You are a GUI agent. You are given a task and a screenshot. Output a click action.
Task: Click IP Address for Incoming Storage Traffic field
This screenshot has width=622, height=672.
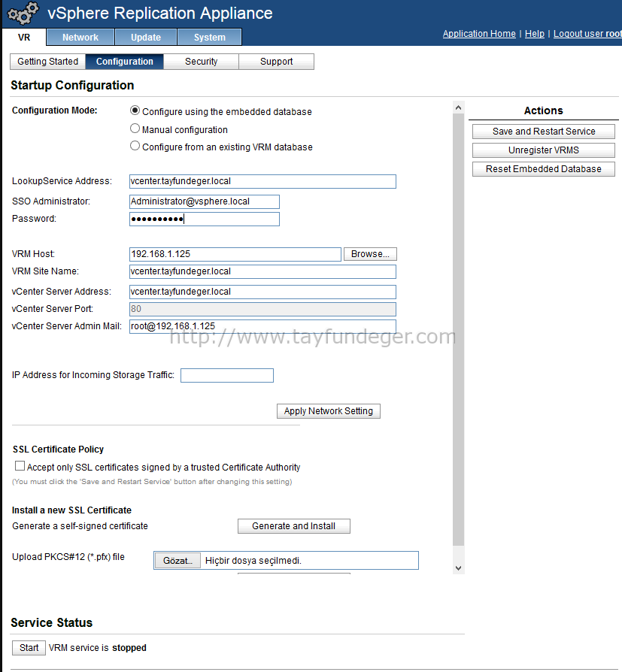pyautogui.click(x=227, y=375)
